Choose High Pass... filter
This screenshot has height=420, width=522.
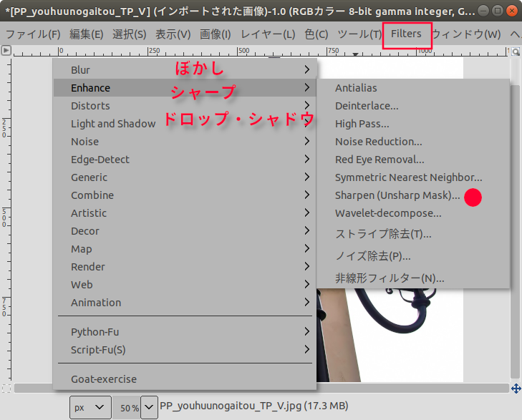tap(413, 124)
